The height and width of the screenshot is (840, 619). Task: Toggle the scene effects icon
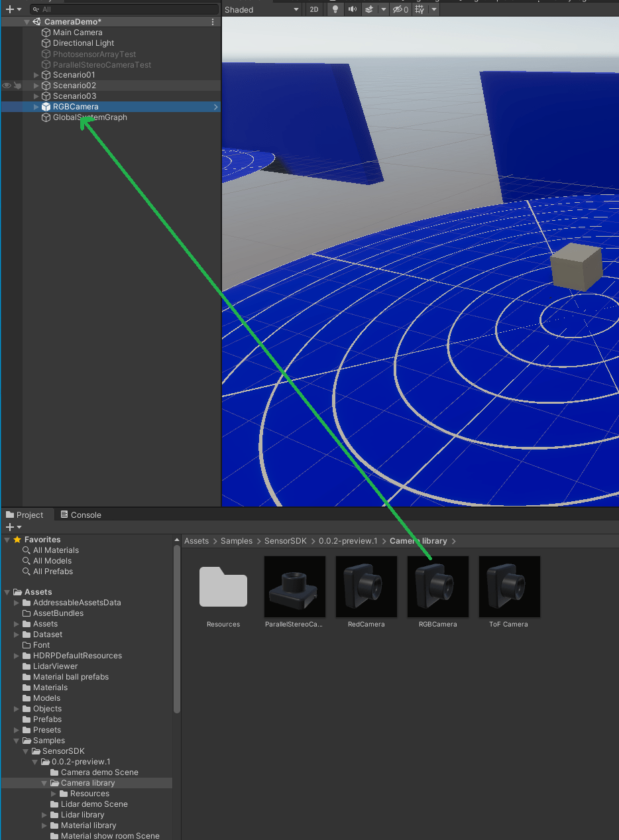pyautogui.click(x=370, y=9)
